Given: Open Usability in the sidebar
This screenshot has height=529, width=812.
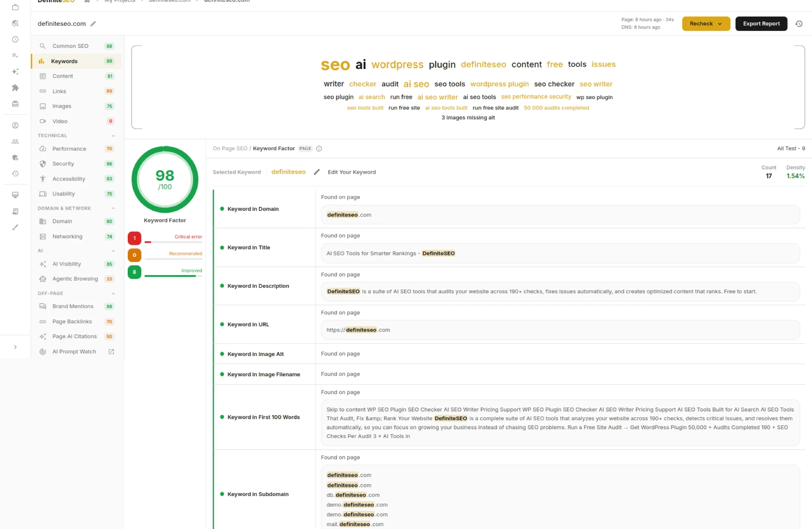Looking at the screenshot, I should pyautogui.click(x=77, y=194).
